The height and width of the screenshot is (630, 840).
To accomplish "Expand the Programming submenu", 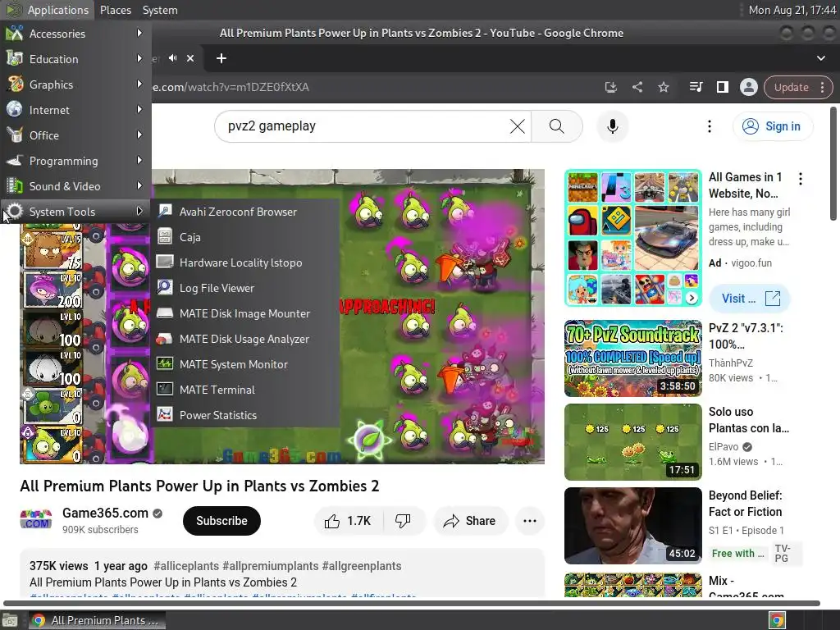I will [75, 161].
